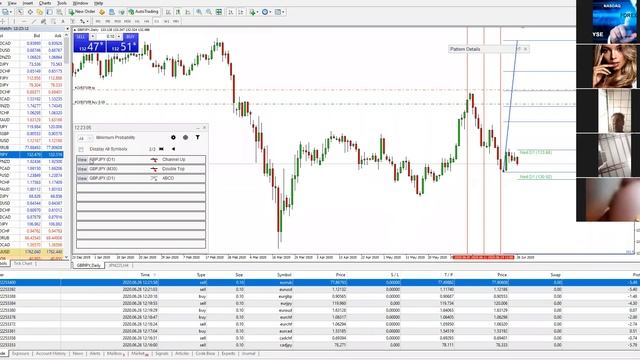Open the Journal terminal tab

point(248,353)
